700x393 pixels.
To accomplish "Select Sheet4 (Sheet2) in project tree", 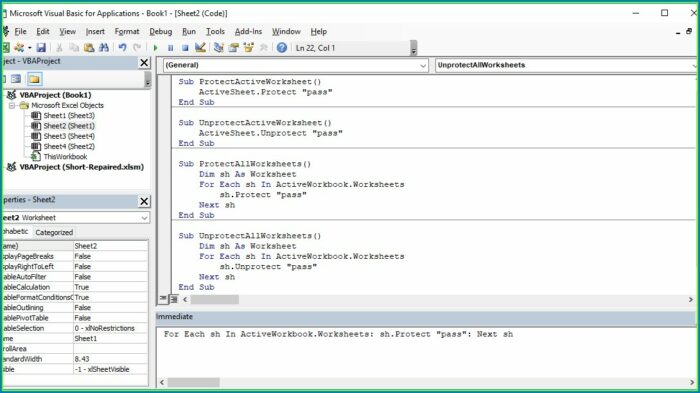I will [69, 146].
